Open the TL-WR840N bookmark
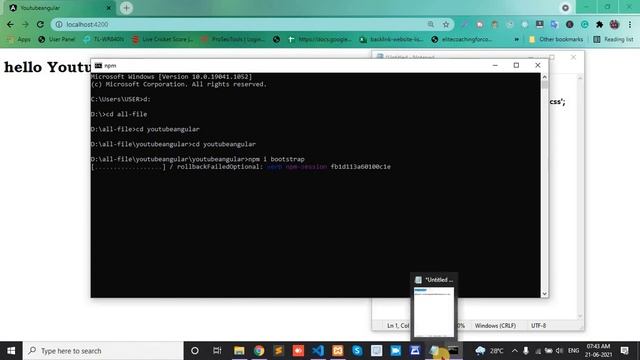This screenshot has width=640, height=360. tap(103, 39)
